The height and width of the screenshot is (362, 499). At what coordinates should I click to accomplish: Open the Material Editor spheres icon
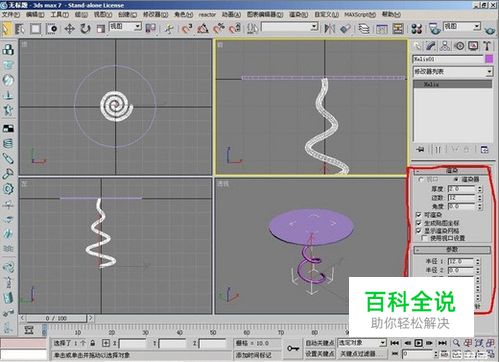[x=416, y=29]
